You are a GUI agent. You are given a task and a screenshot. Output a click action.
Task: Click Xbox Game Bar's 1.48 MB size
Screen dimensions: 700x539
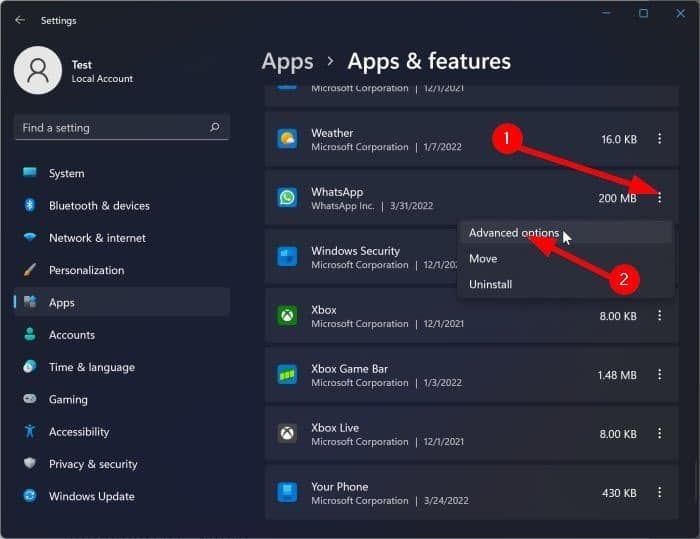(x=617, y=375)
